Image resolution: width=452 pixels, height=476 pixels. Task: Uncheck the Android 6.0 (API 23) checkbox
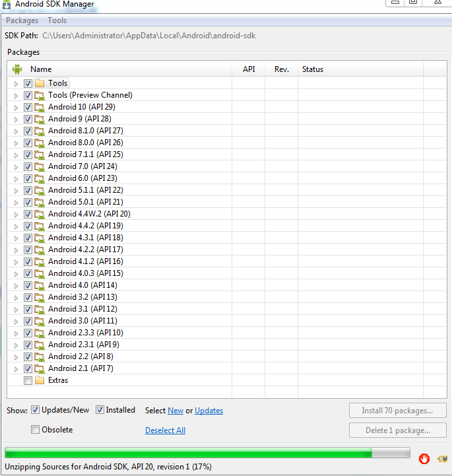tap(28, 178)
